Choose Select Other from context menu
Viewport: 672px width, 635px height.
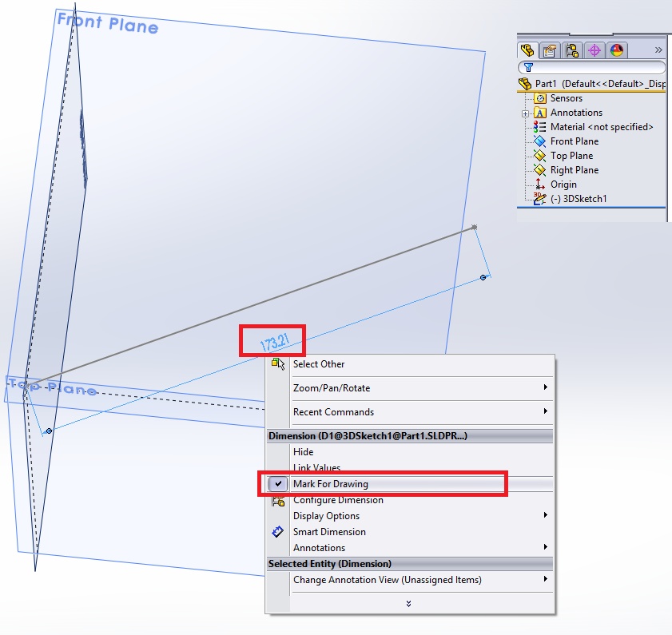point(319,363)
